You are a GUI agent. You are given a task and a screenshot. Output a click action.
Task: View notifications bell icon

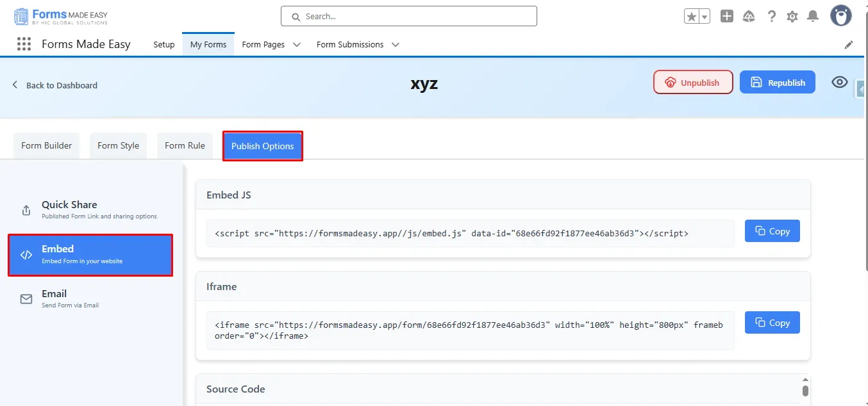point(813,17)
